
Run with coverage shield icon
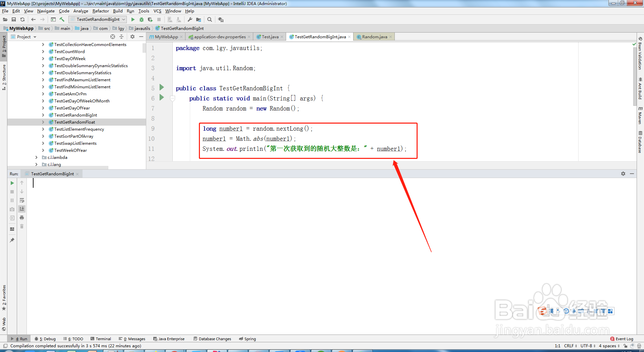[x=150, y=19]
